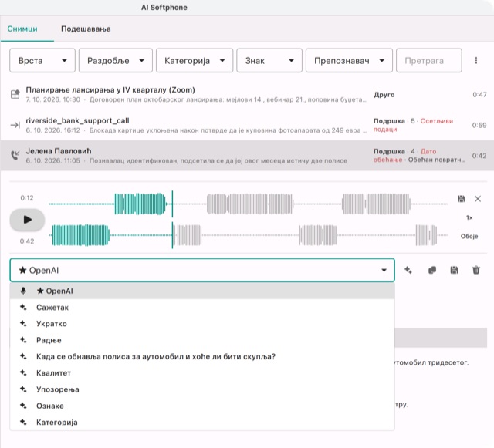Select the Планирање лансирања у IV кварталу recording
This screenshot has width=494, height=448.
[x=247, y=94]
